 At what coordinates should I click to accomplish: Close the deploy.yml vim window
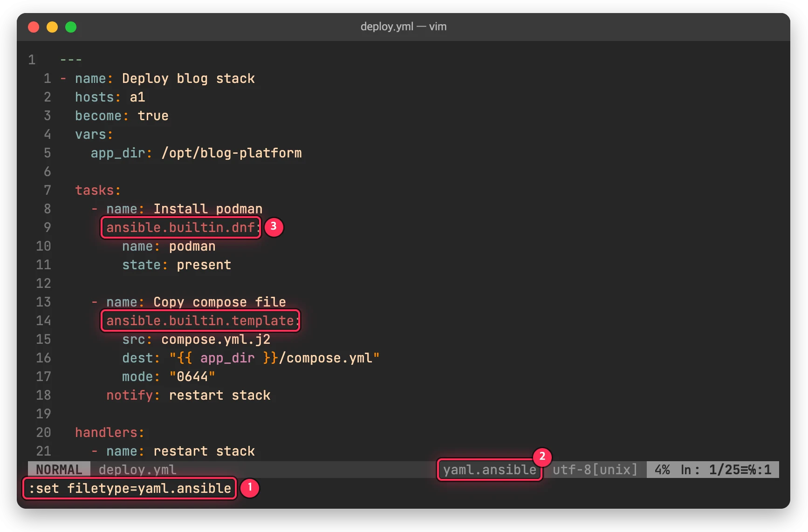[x=34, y=27]
